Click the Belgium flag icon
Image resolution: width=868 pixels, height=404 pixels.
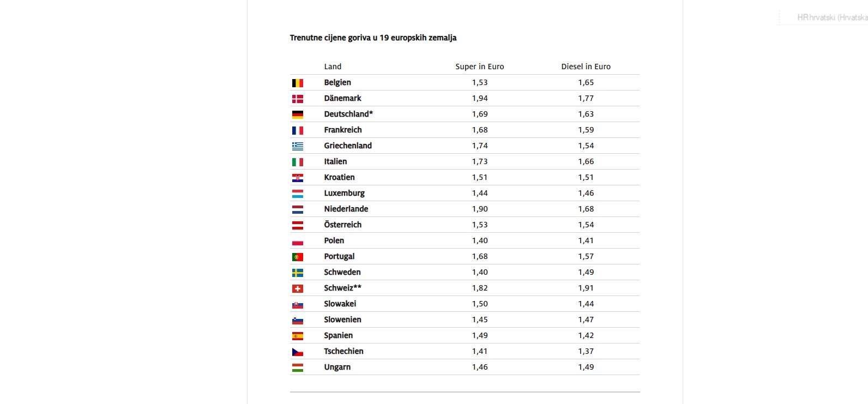point(298,83)
